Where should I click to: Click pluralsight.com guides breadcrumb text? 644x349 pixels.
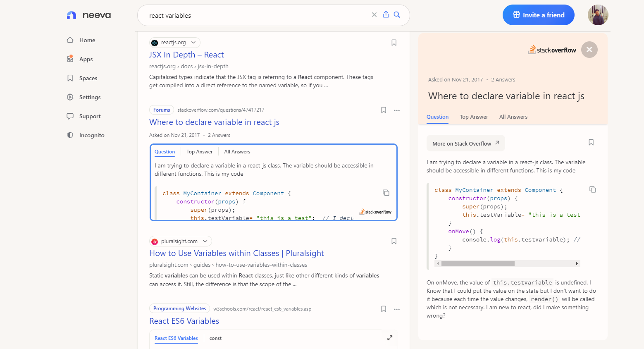click(228, 265)
